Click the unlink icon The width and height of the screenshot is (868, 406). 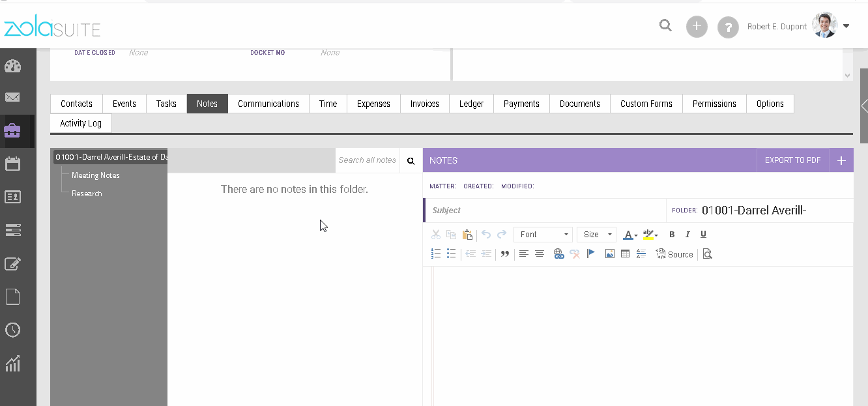pos(575,254)
